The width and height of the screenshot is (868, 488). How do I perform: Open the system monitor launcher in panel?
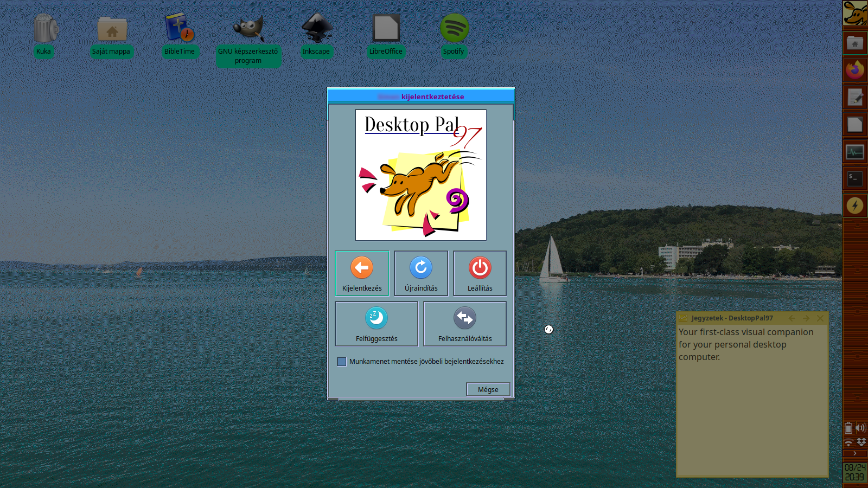(855, 151)
